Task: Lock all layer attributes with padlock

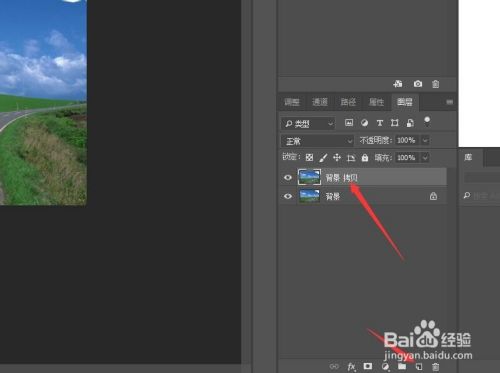Action: coord(365,158)
